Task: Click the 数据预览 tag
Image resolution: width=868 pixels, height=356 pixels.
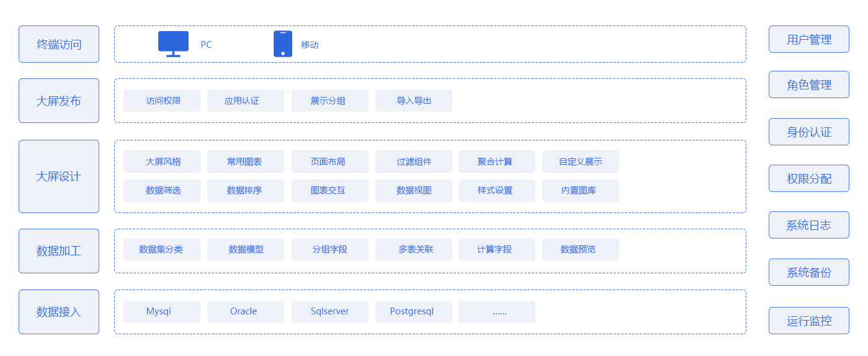Action: pos(581,250)
